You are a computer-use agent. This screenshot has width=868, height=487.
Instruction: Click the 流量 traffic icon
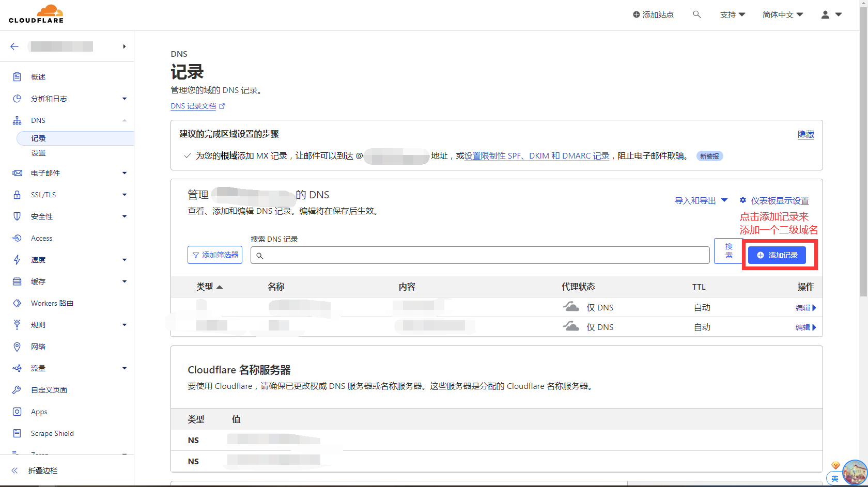[x=17, y=368]
